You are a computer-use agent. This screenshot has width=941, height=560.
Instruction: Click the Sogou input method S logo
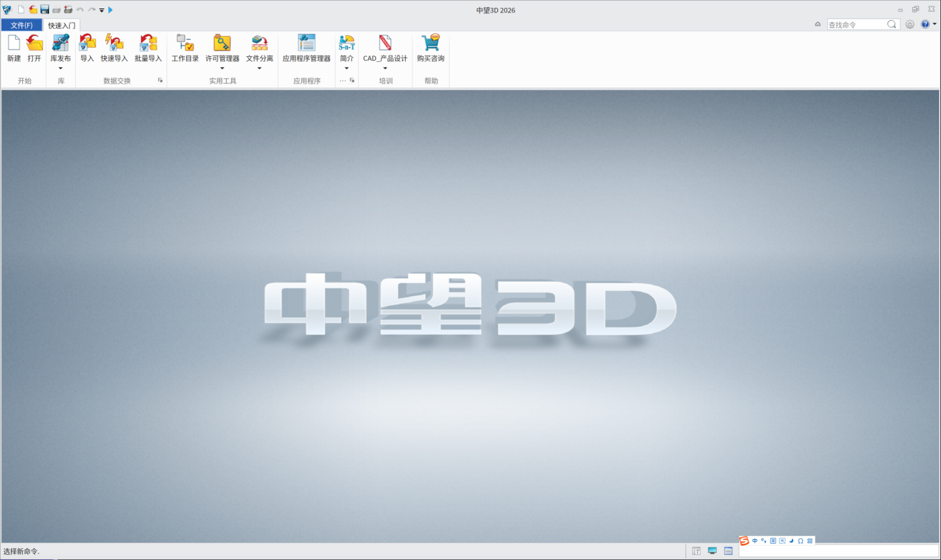(x=744, y=541)
